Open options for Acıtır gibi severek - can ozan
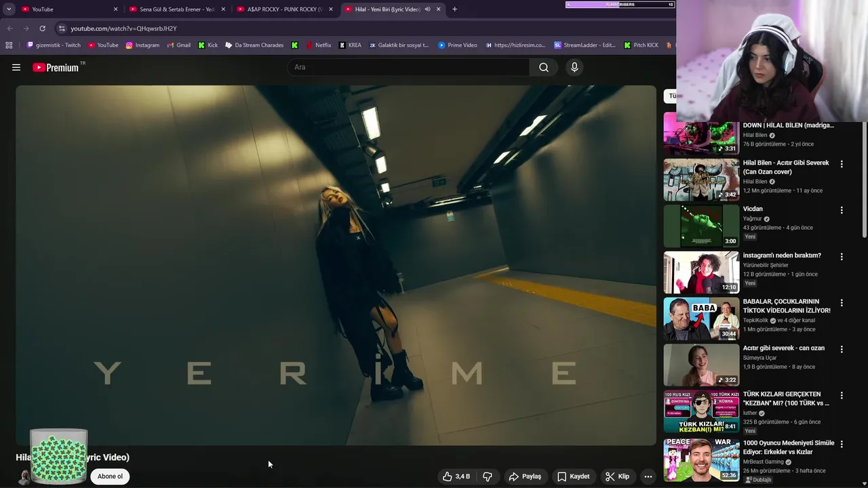 coord(842,350)
